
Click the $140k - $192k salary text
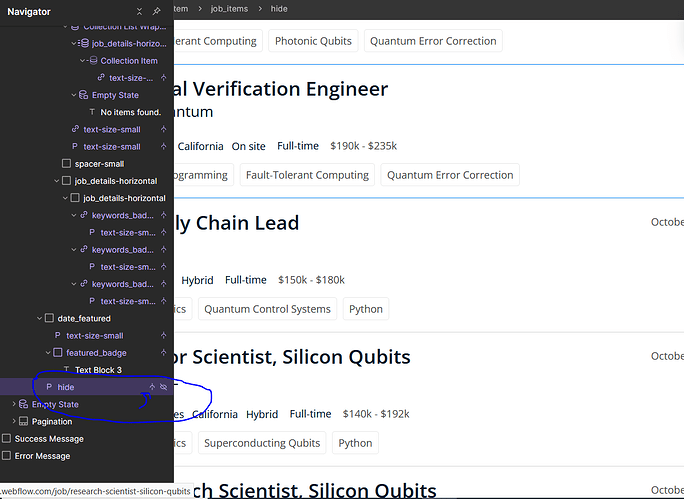[x=376, y=414]
